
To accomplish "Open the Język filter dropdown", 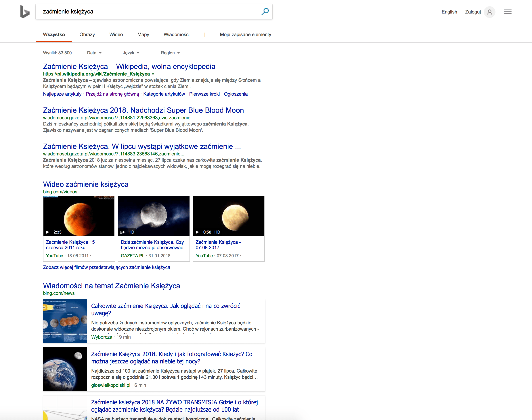I will coord(131,53).
